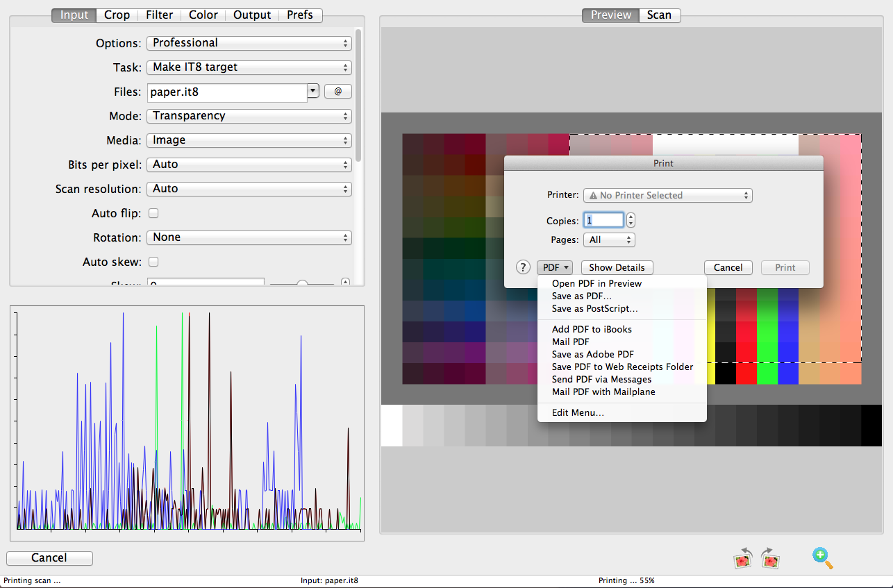Open the Pages dropdown set to All
Image resolution: width=893 pixels, height=588 pixels.
609,240
